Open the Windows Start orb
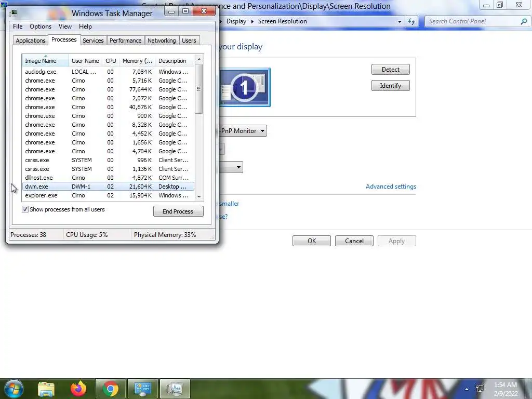 pos(13,389)
